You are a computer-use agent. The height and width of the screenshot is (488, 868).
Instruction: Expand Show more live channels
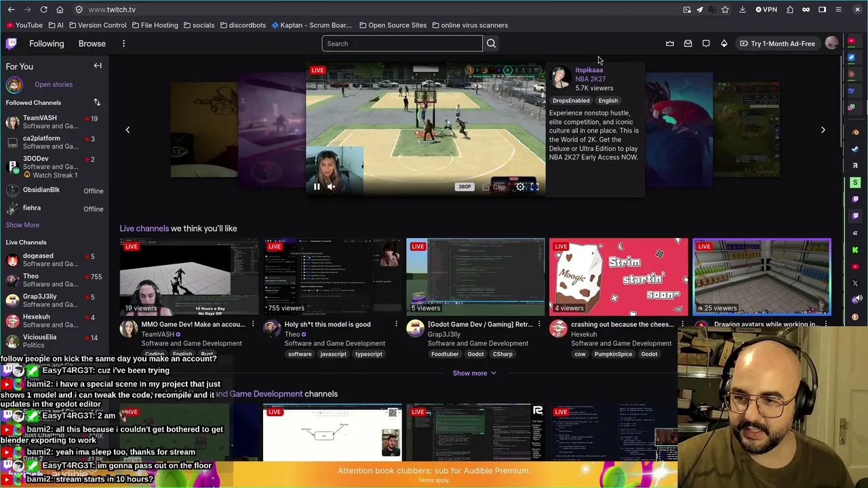pos(474,373)
